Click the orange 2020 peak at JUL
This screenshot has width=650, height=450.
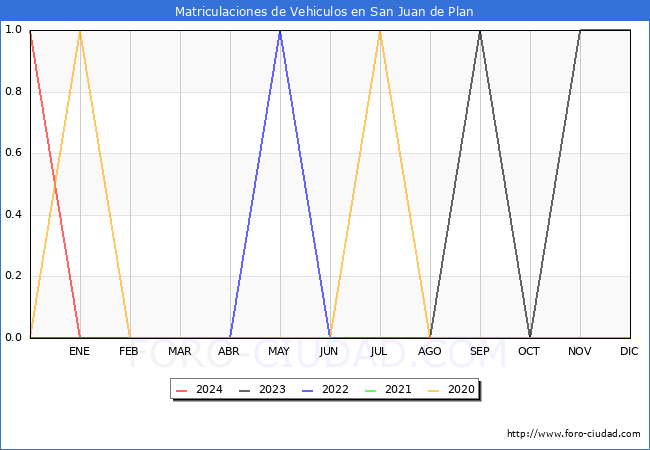pyautogui.click(x=380, y=32)
